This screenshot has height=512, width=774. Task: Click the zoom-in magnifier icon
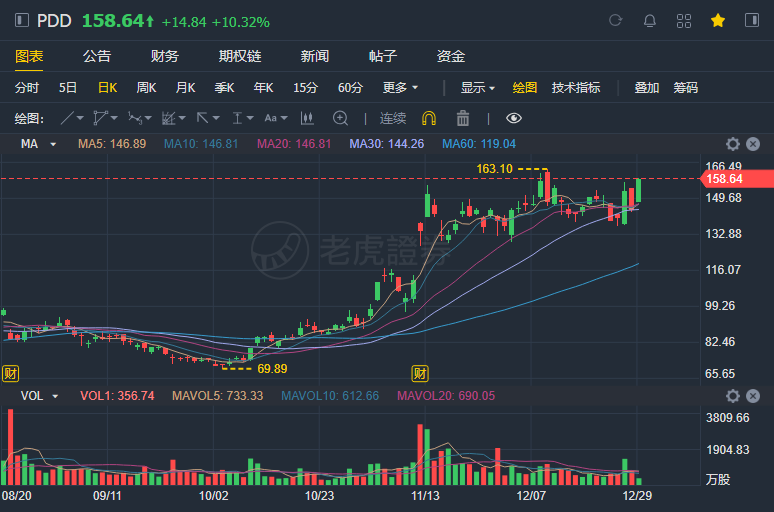pyautogui.click(x=340, y=118)
